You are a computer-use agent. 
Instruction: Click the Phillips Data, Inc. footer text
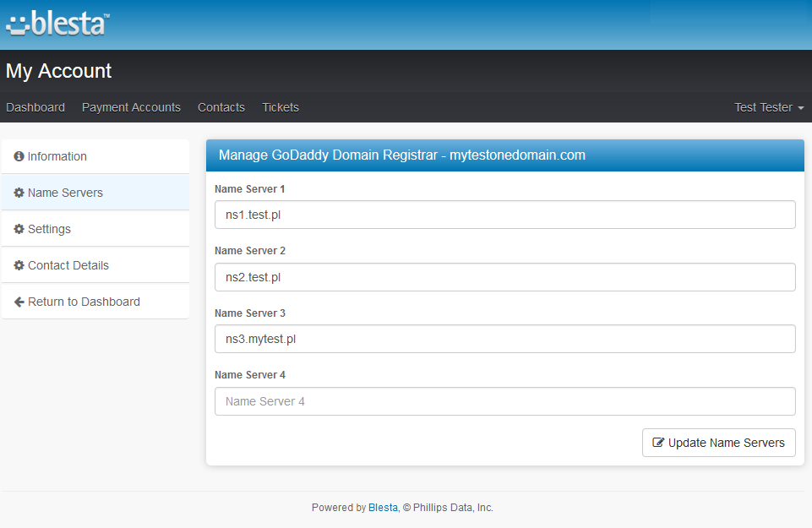453,507
